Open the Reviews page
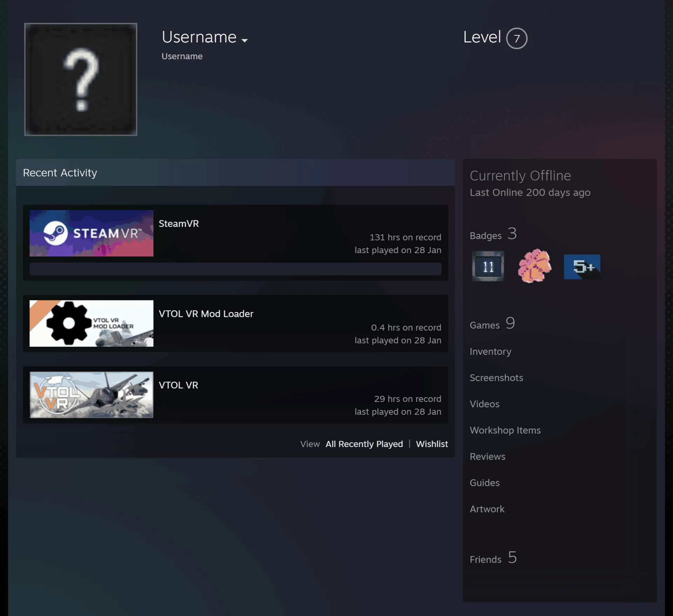Image resolution: width=673 pixels, height=616 pixels. pos(488,456)
